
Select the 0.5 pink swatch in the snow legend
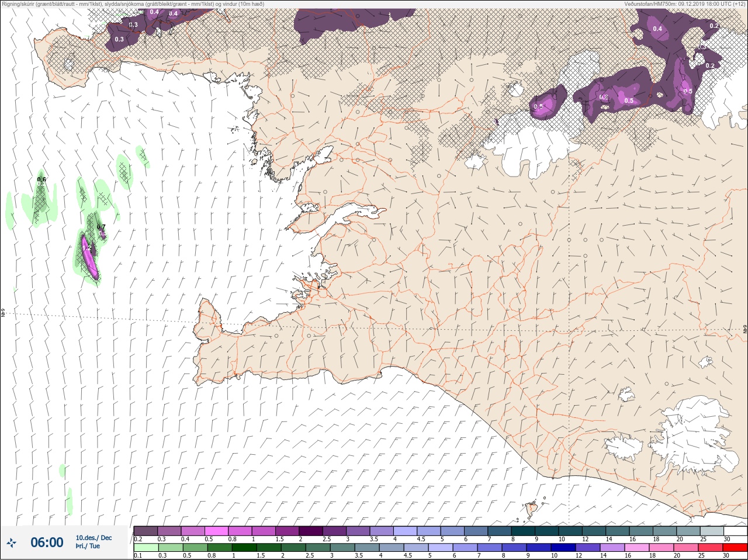[x=217, y=531]
